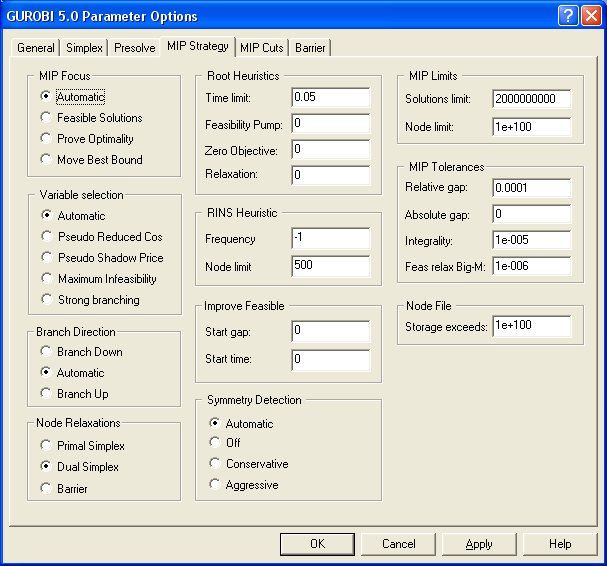Image resolution: width=607 pixels, height=566 pixels.
Task: Click the RINS Frequency field
Action: pyautogui.click(x=331, y=238)
